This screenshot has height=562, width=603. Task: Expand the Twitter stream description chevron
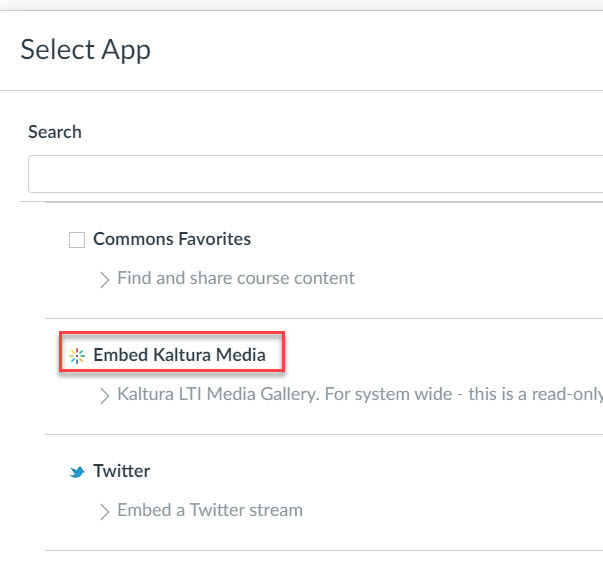(x=105, y=511)
